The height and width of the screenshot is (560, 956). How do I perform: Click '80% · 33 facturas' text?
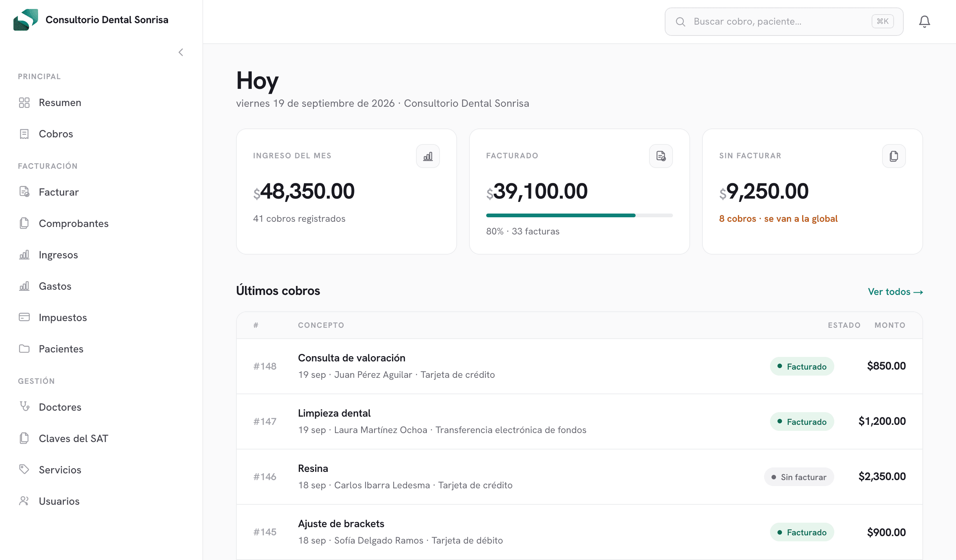click(x=523, y=231)
